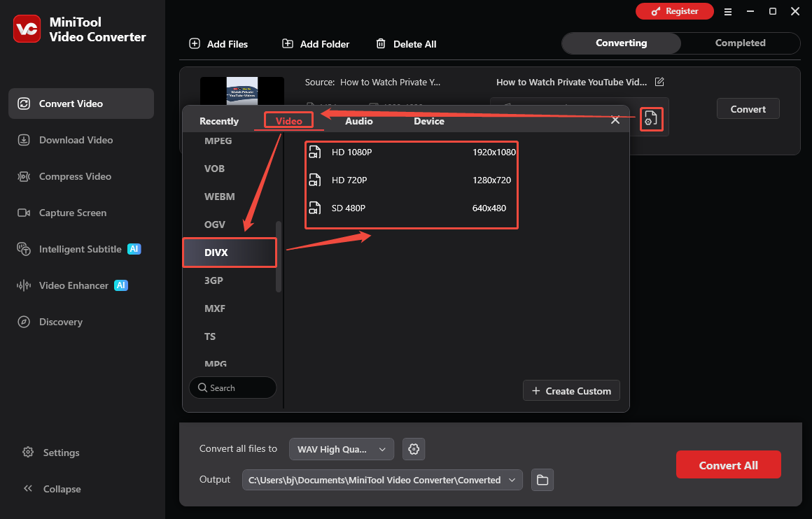Click the Settings gear in sidebar

(x=28, y=453)
